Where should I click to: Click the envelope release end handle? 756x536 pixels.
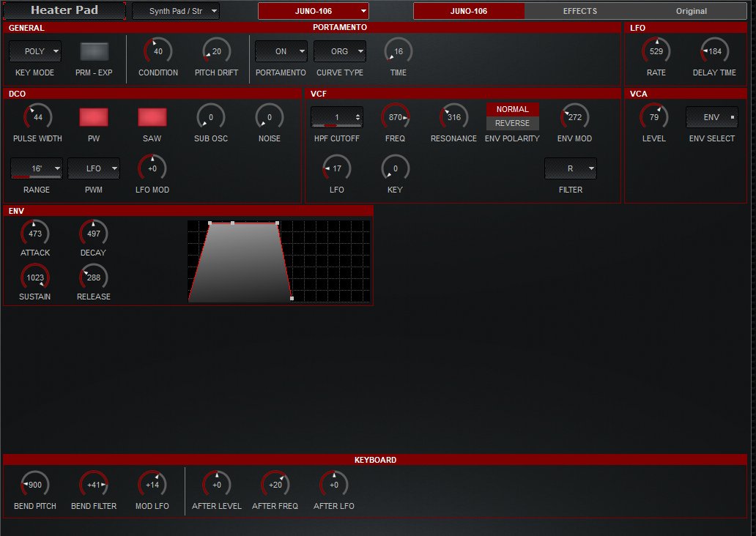pos(292,298)
